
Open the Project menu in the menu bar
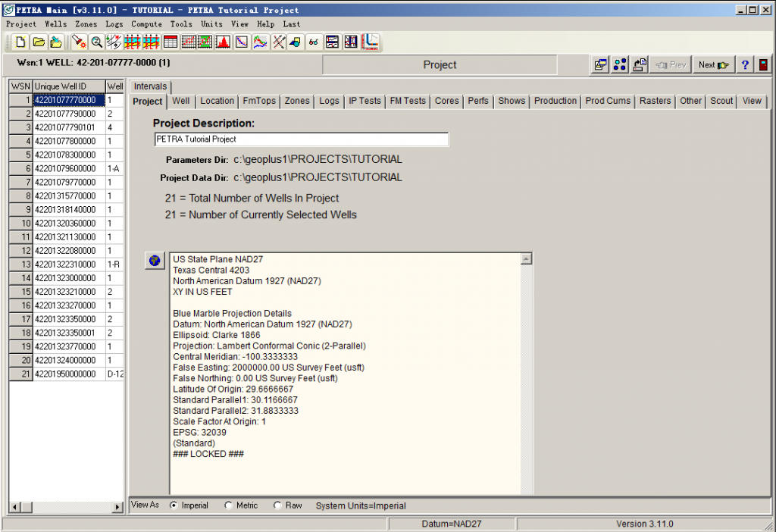coord(21,23)
